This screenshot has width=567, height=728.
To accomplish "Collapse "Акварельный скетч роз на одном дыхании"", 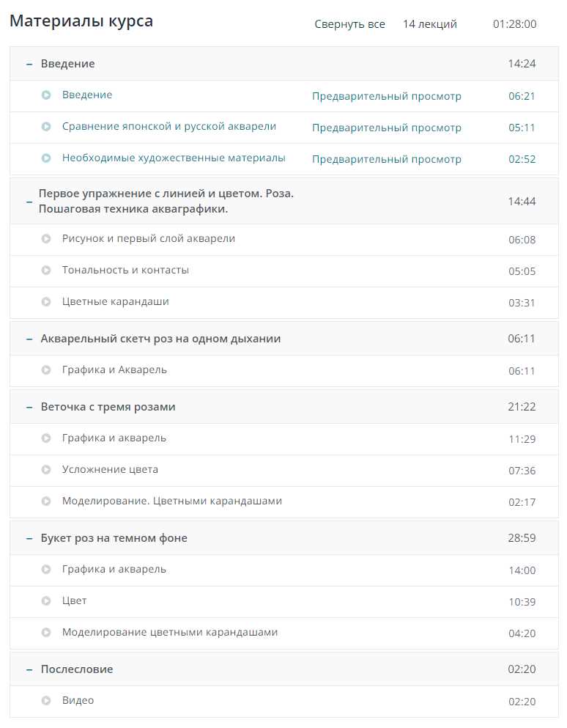I will pyautogui.click(x=29, y=339).
